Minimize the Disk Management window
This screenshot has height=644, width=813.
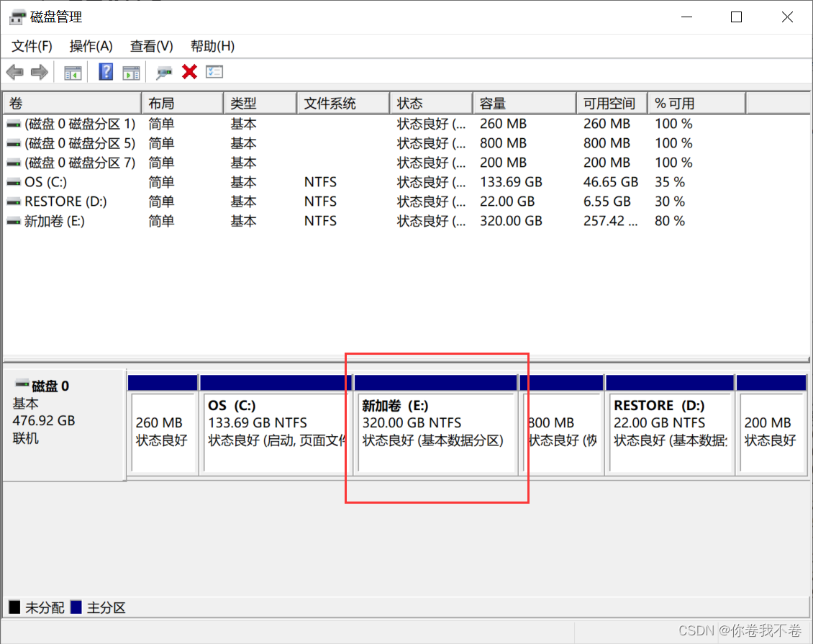687,17
